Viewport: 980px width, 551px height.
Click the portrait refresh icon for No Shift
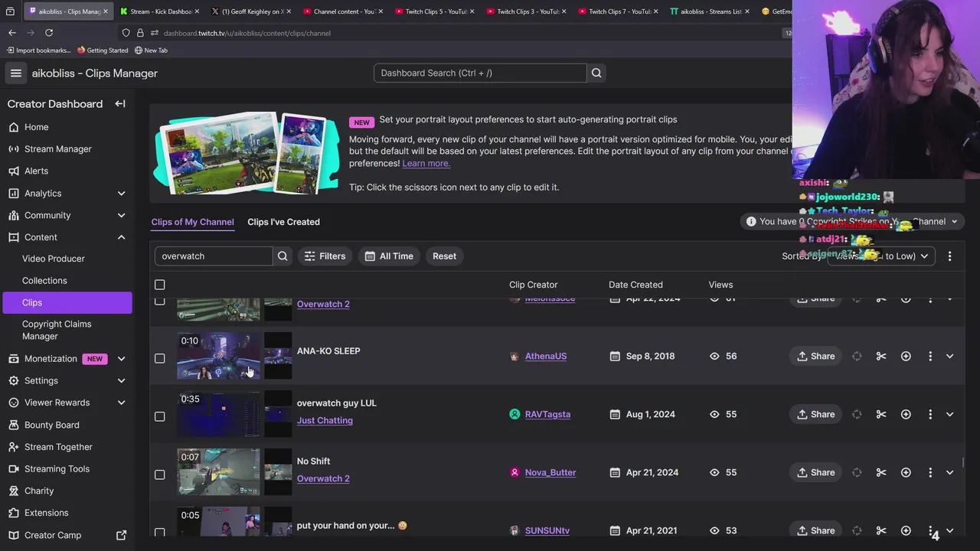click(x=857, y=472)
